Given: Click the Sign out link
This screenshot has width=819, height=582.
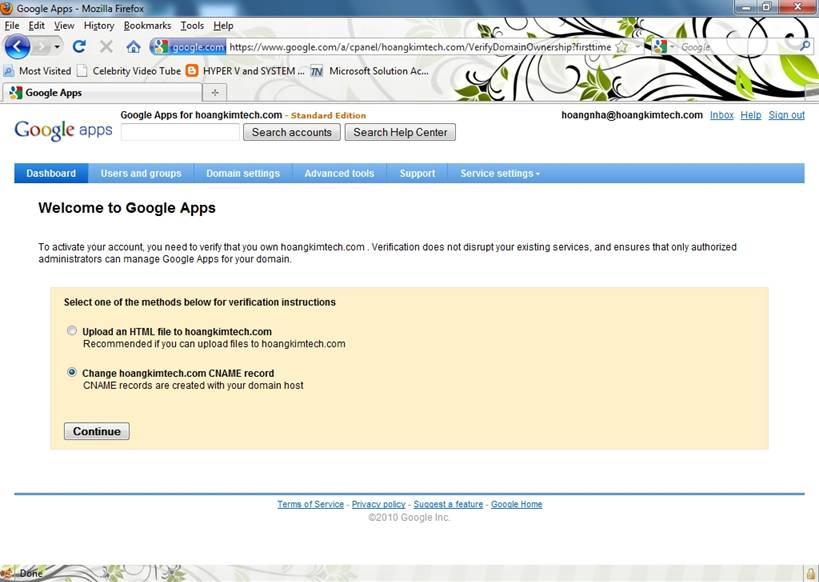Looking at the screenshot, I should [x=786, y=115].
